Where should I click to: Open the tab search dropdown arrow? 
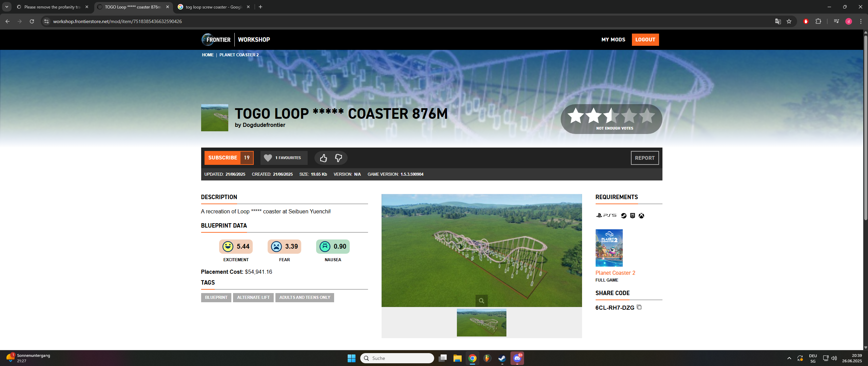point(6,7)
